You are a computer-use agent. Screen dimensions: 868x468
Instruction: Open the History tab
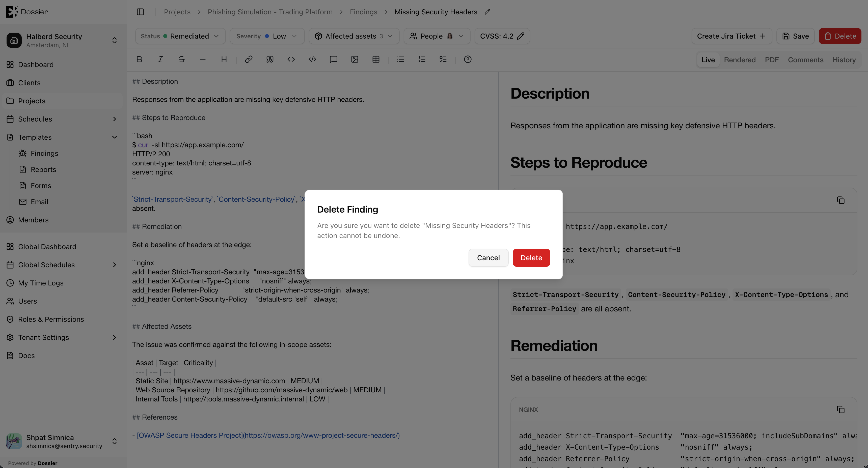pos(844,60)
